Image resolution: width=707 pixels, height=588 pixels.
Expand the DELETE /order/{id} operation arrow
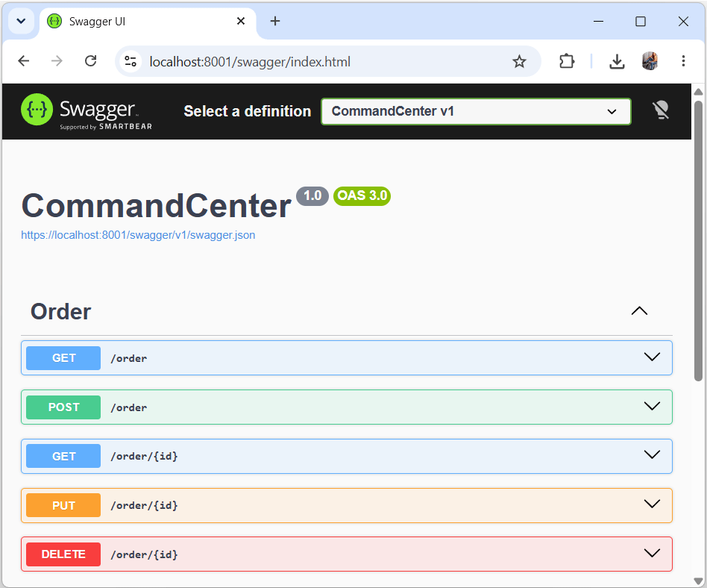(x=652, y=553)
